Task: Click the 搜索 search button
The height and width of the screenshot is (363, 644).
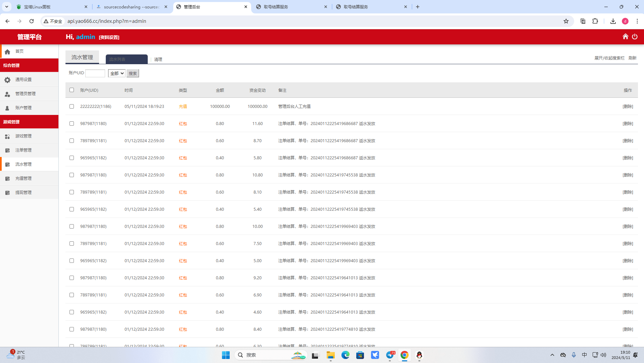Action: 133,73
